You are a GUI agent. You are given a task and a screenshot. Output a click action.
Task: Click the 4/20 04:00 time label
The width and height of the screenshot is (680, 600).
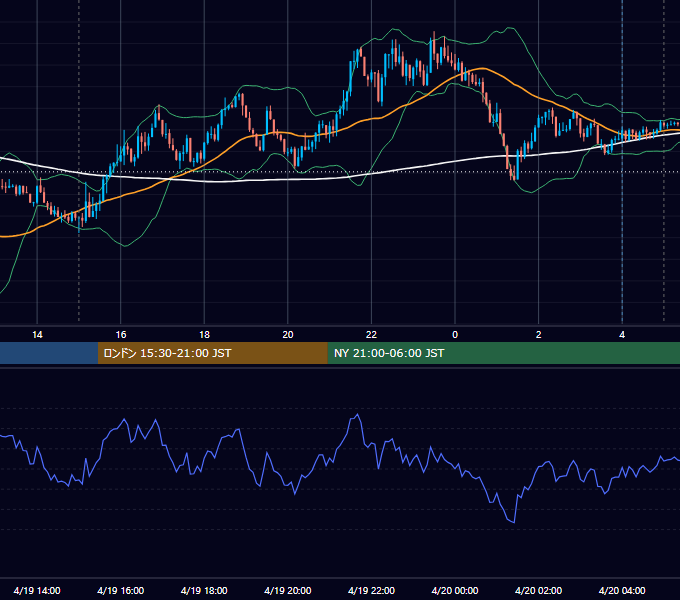(x=622, y=590)
